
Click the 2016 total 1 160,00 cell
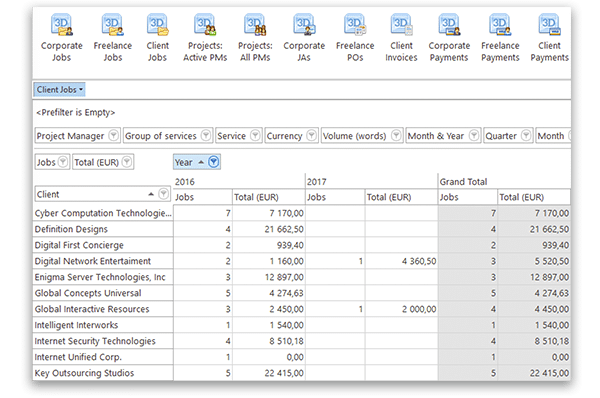click(x=269, y=261)
